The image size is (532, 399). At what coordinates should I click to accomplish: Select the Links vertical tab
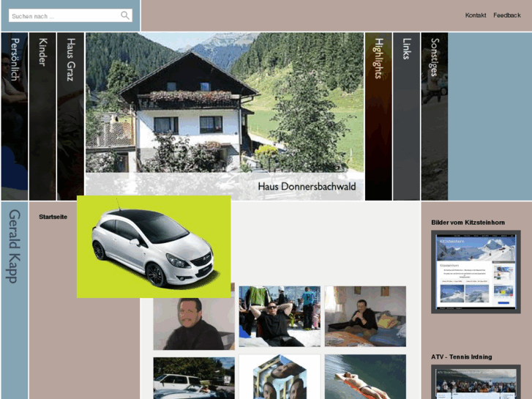click(406, 116)
